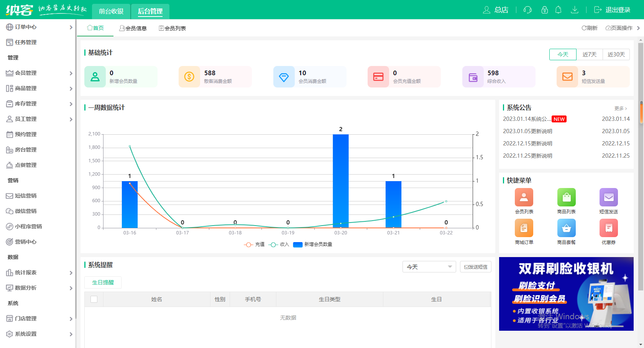Click the double-screen face-scan cashier banner
The width and height of the screenshot is (644, 348).
pos(566,294)
